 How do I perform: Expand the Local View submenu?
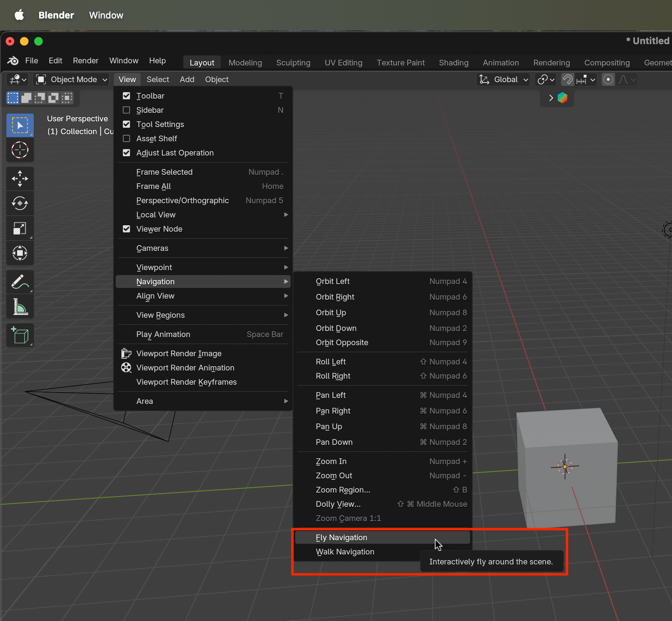[203, 215]
